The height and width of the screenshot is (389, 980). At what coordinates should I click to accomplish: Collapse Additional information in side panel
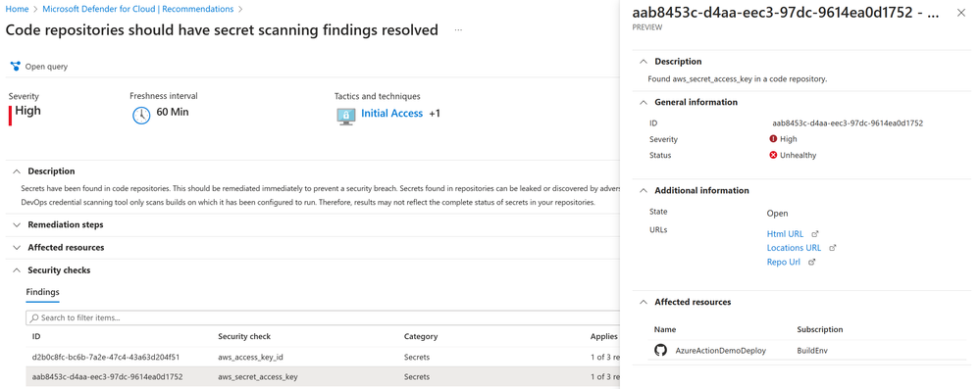point(644,190)
